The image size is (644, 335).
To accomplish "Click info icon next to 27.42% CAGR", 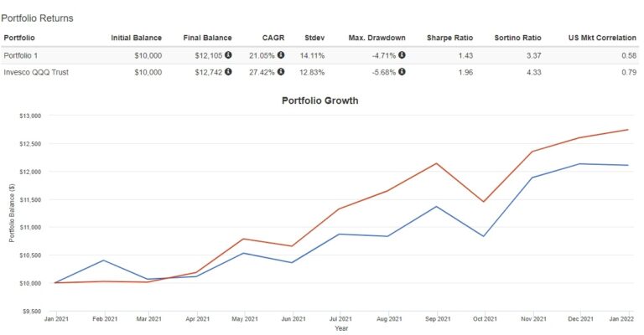I will coord(280,71).
